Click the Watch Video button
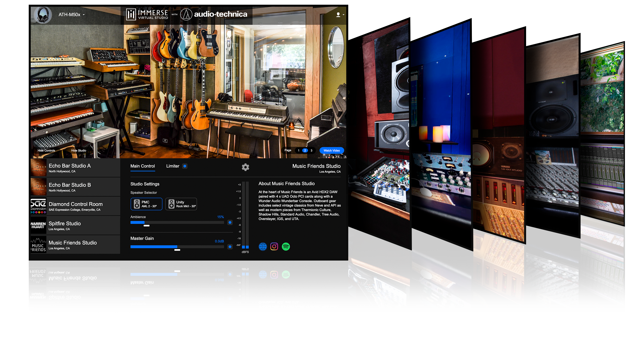This screenshot has width=644, height=338. pyautogui.click(x=331, y=151)
